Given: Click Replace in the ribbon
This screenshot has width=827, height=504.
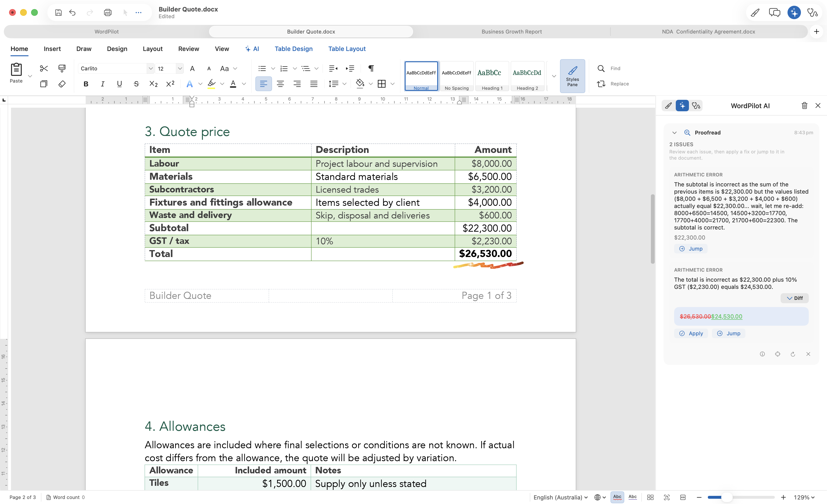Looking at the screenshot, I should coord(613,84).
